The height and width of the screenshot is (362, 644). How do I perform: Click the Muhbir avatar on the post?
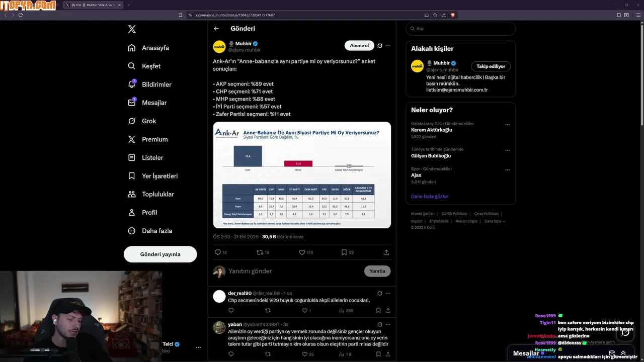pos(219,47)
